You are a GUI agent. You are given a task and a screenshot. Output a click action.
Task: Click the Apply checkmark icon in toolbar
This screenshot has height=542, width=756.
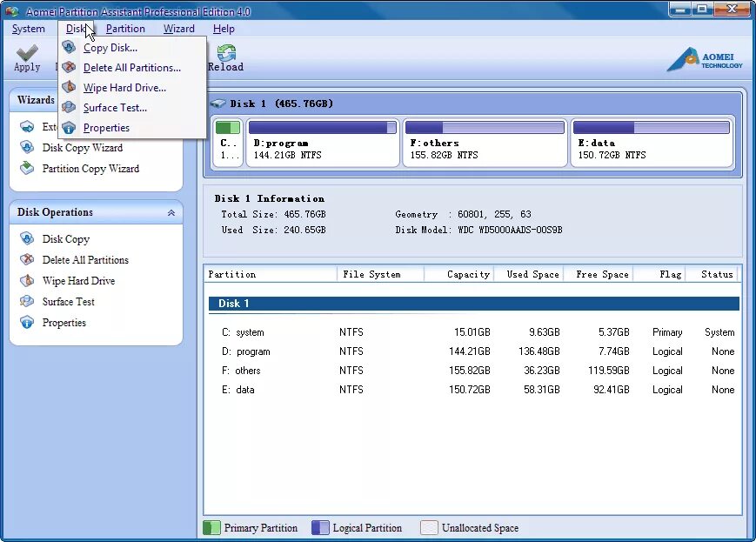point(27,53)
